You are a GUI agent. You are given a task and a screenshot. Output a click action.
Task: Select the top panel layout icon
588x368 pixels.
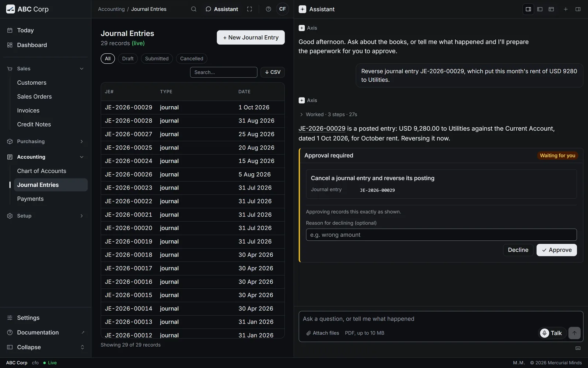click(551, 9)
